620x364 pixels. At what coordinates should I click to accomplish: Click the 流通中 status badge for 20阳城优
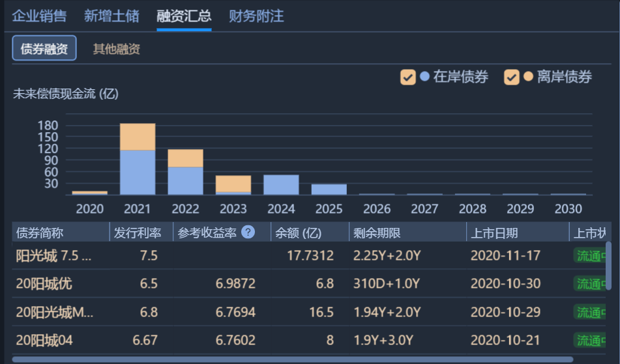coord(589,284)
